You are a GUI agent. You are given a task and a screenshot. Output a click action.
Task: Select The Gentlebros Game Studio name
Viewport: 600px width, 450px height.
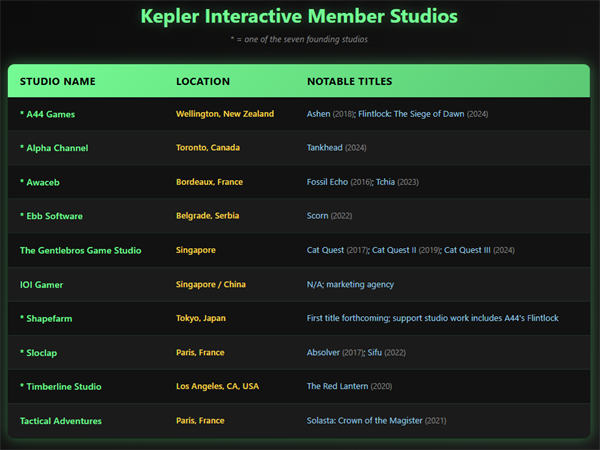[81, 250]
